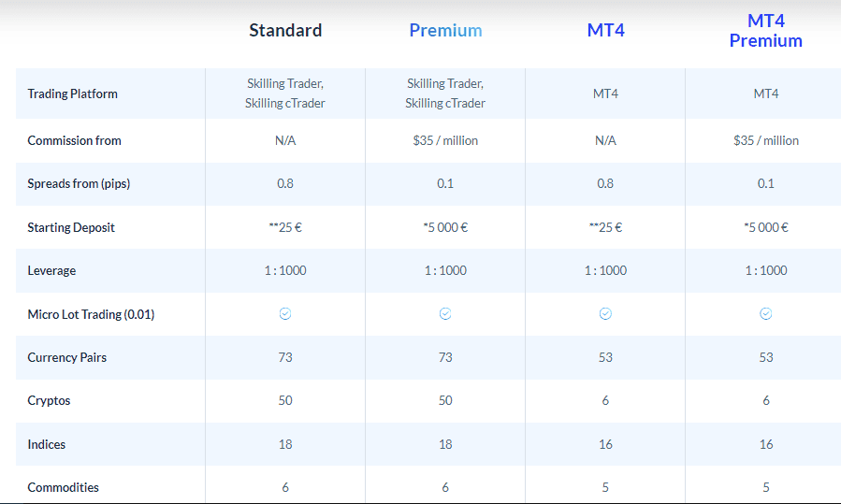
Task: Click 73 currency pairs under Standard
Action: (x=285, y=357)
